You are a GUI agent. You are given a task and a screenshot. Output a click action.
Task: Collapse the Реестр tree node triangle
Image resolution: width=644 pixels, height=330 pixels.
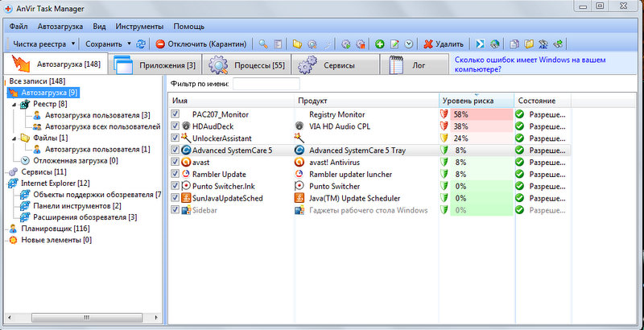[x=14, y=105]
